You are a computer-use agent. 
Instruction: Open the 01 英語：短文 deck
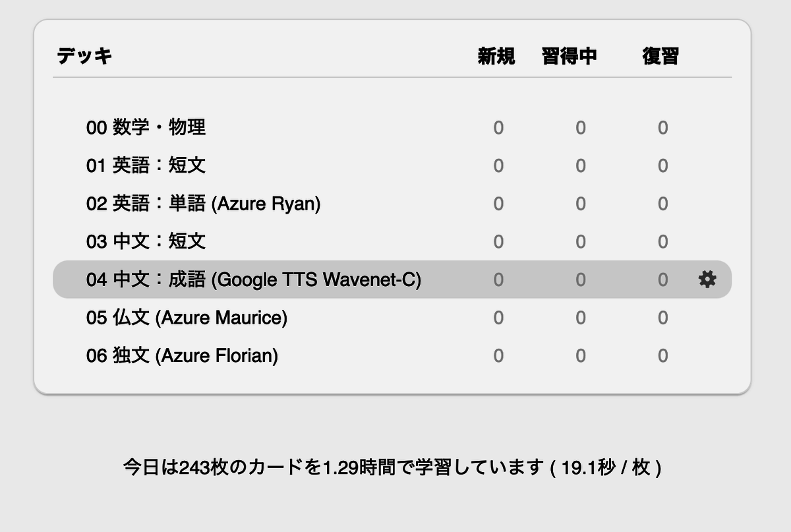coord(146,165)
